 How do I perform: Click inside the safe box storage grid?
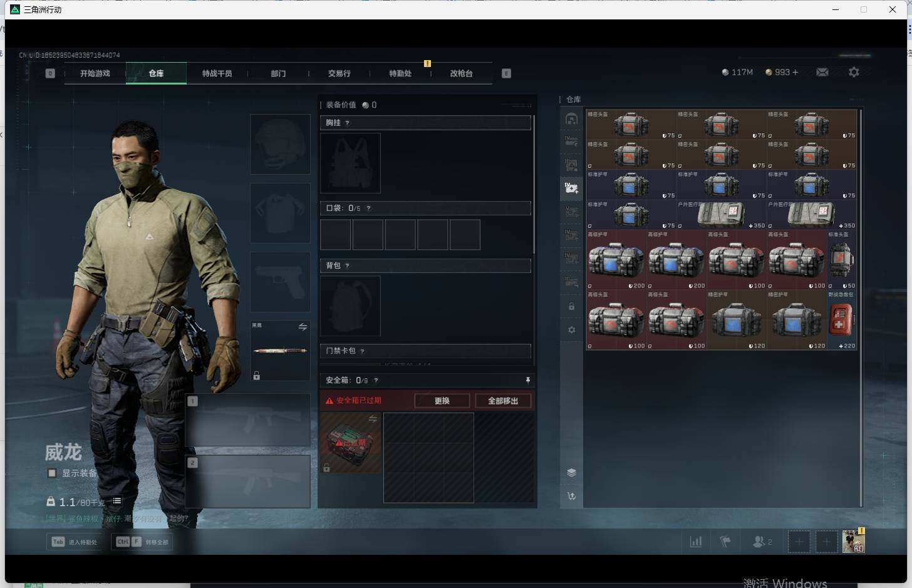(x=428, y=458)
